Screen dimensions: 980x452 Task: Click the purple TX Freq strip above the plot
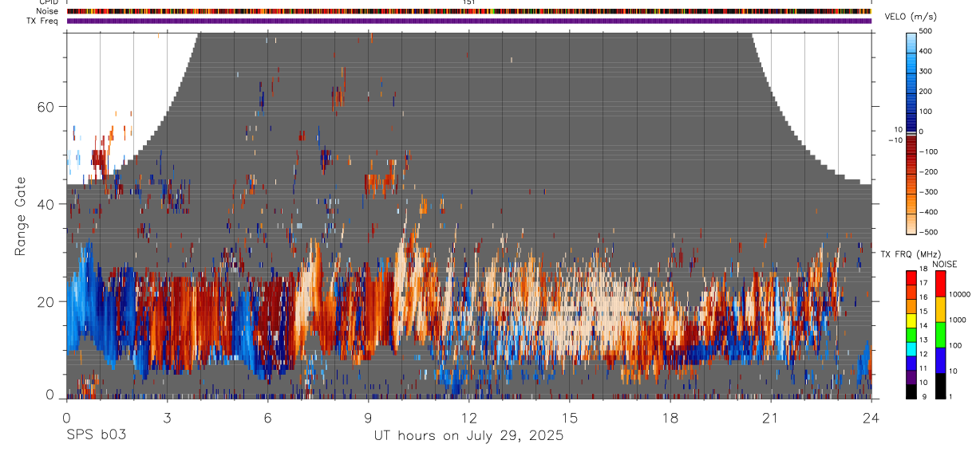(x=469, y=21)
